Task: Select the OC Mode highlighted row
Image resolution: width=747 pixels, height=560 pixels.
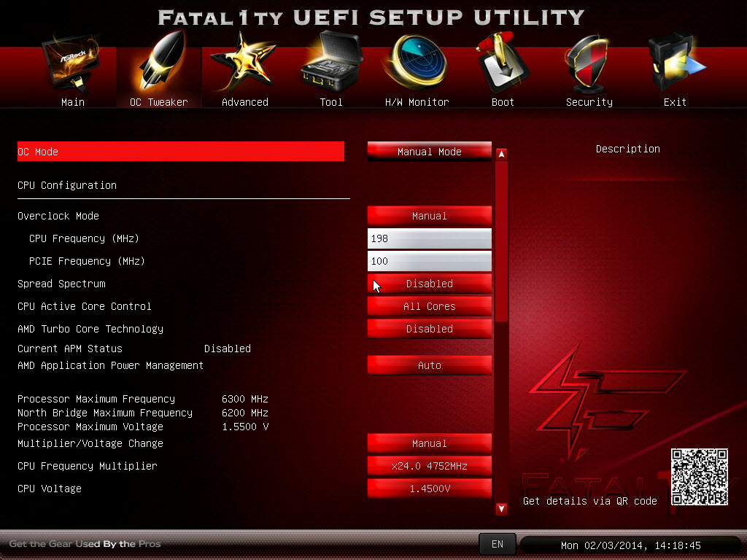Action: click(x=181, y=152)
